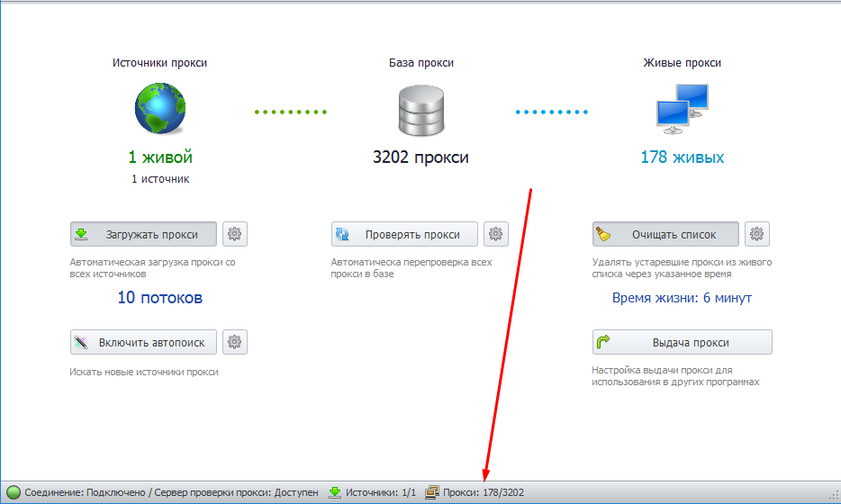The height and width of the screenshot is (504, 841).
Task: Click Прокси: 178/3202 in status bar
Action: [484, 492]
